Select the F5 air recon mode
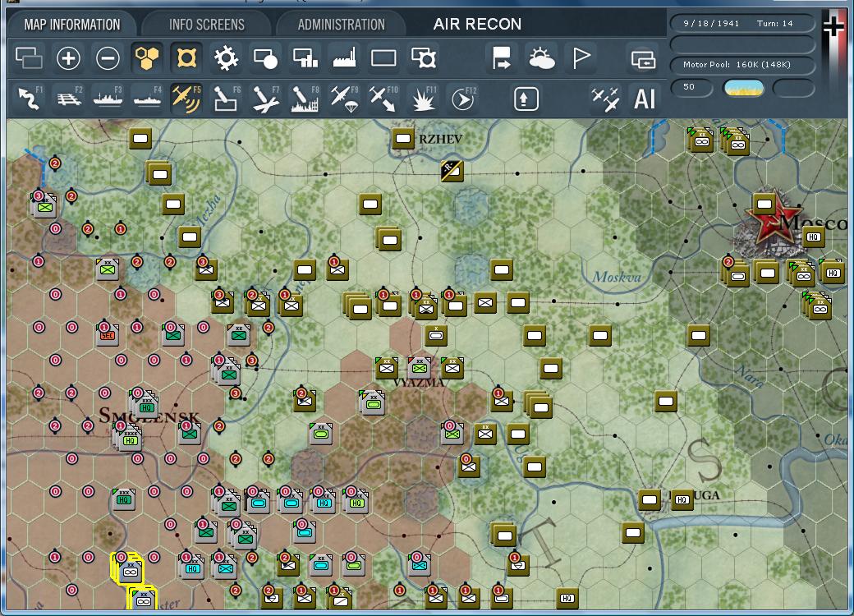 [x=186, y=99]
